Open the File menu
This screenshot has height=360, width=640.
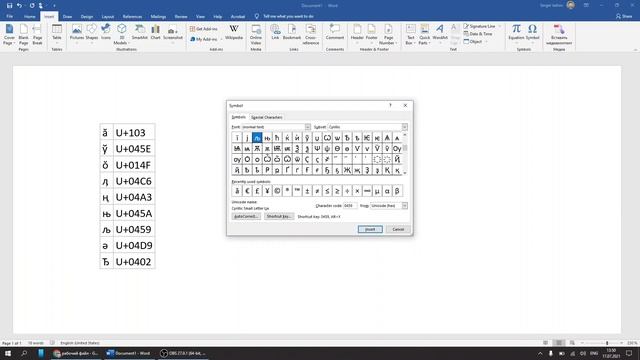pyautogui.click(x=9, y=16)
